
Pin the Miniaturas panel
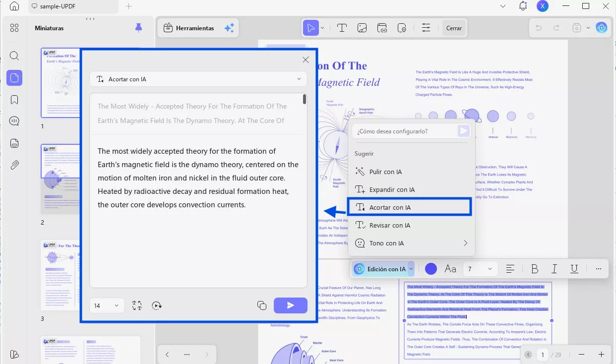pyautogui.click(x=139, y=28)
